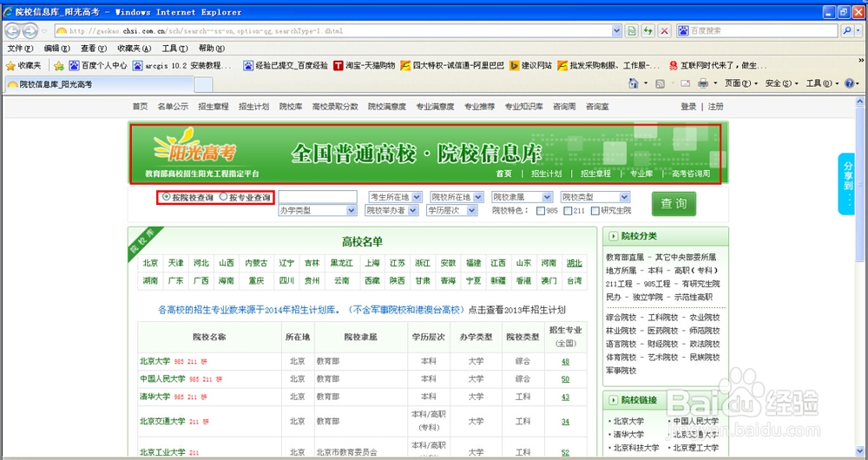This screenshot has height=460, width=868.
Task: Open the 建议网站 bookmark
Action: 530,66
